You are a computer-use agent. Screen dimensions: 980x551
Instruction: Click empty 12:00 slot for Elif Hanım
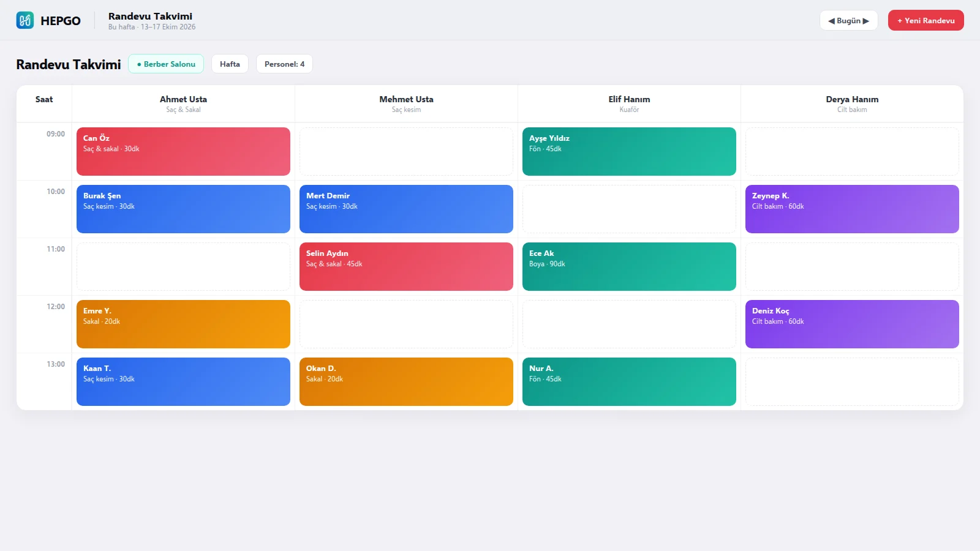click(x=629, y=324)
